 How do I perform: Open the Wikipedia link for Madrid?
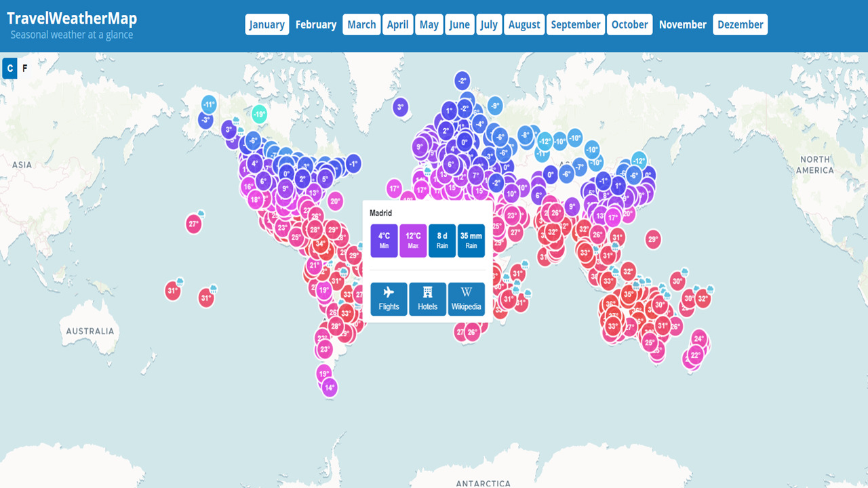(x=467, y=299)
